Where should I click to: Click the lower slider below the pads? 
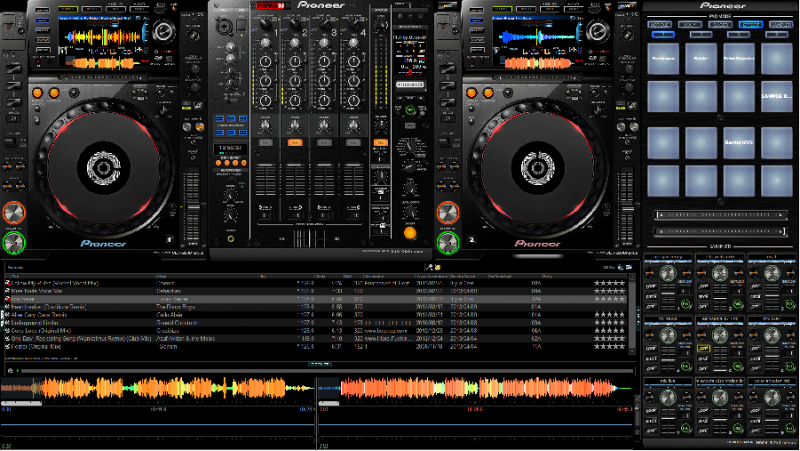tap(720, 231)
